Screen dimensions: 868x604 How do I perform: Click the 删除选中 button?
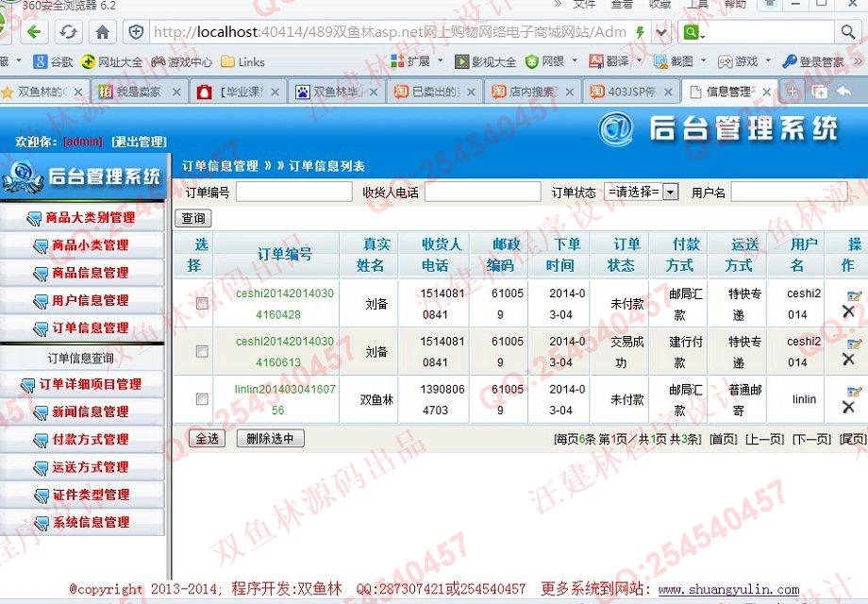pyautogui.click(x=270, y=439)
